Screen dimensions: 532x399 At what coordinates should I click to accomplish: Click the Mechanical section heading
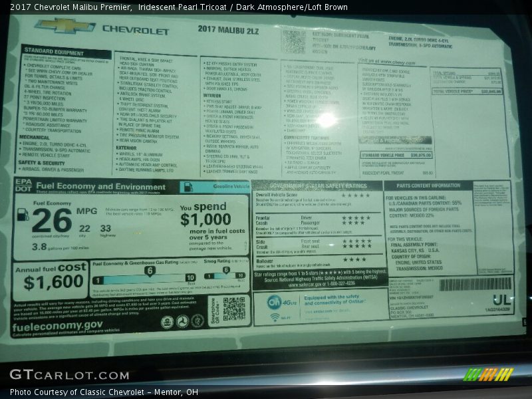tap(35, 138)
